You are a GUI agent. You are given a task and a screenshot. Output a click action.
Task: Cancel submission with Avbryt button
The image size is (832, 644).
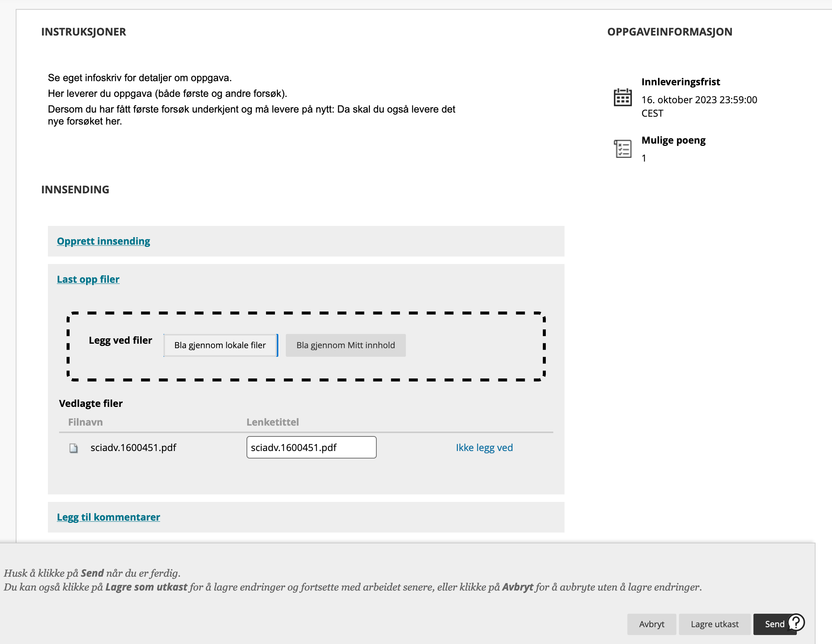click(651, 624)
